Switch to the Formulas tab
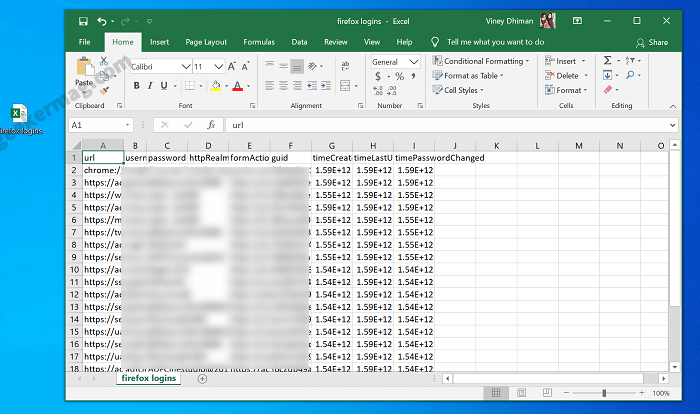The height and width of the screenshot is (414, 700). 259,42
